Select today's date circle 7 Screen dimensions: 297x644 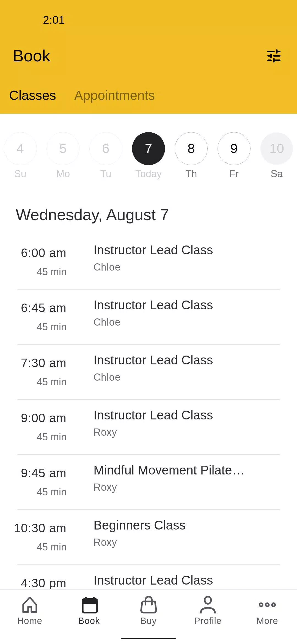[148, 149]
